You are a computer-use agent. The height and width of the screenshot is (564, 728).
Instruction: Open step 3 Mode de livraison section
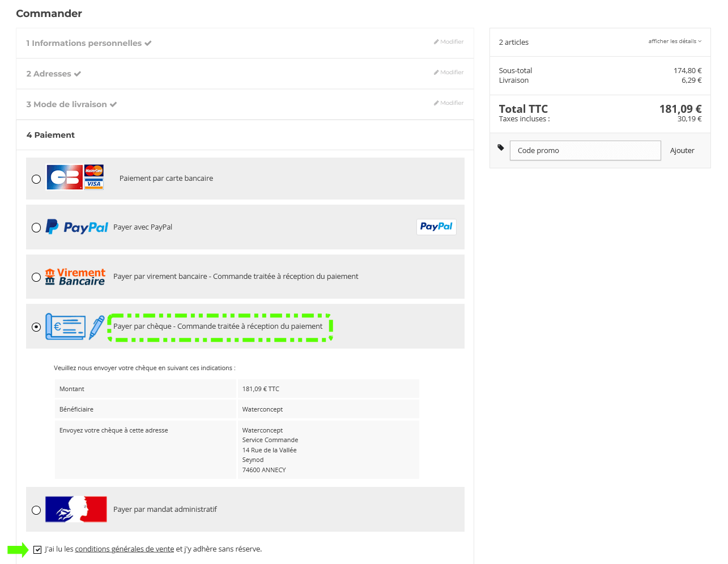[x=67, y=104]
